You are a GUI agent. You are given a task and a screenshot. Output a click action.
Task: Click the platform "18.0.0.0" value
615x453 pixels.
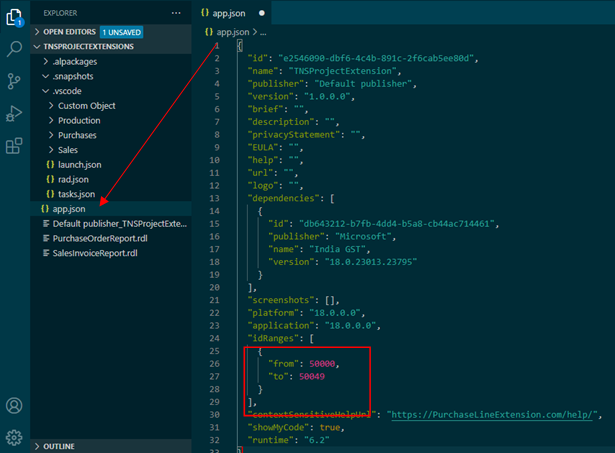[x=335, y=313]
